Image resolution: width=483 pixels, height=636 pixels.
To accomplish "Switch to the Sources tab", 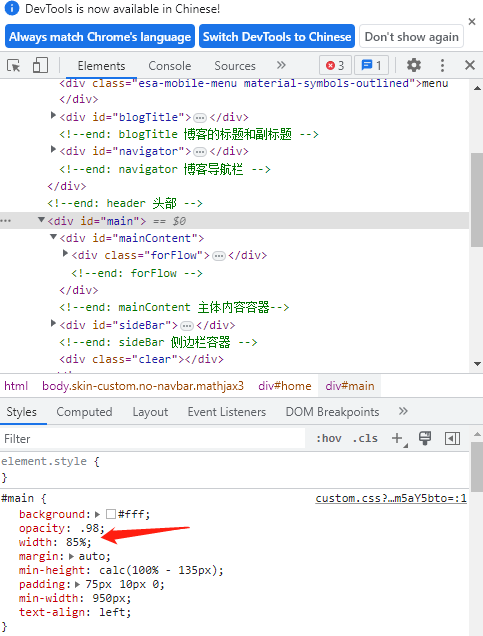I will [235, 66].
